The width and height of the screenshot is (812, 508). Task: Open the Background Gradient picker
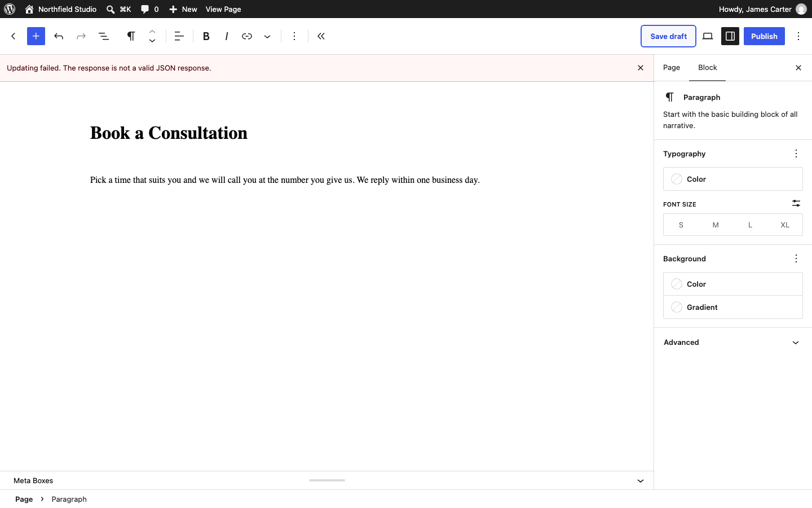click(733, 307)
